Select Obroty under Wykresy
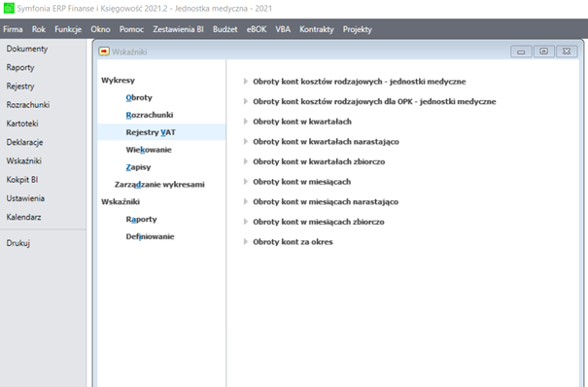Image resolution: width=588 pixels, height=387 pixels. coord(139,97)
